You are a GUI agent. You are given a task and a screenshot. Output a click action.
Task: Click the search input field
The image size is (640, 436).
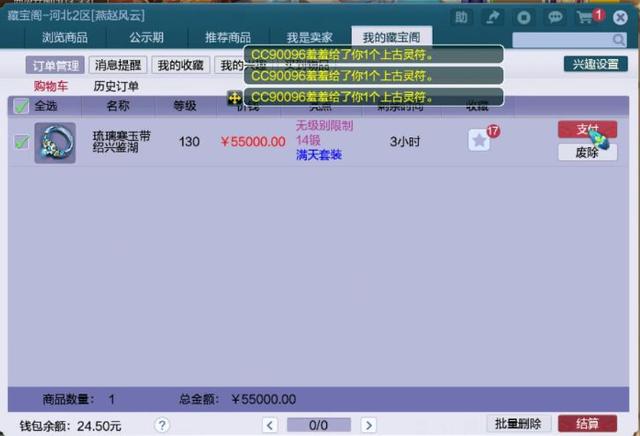(562, 40)
